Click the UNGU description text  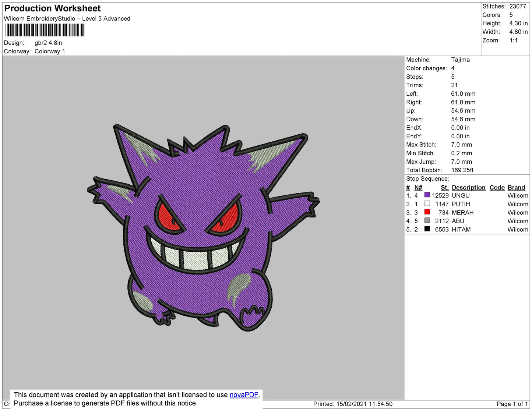tap(461, 195)
